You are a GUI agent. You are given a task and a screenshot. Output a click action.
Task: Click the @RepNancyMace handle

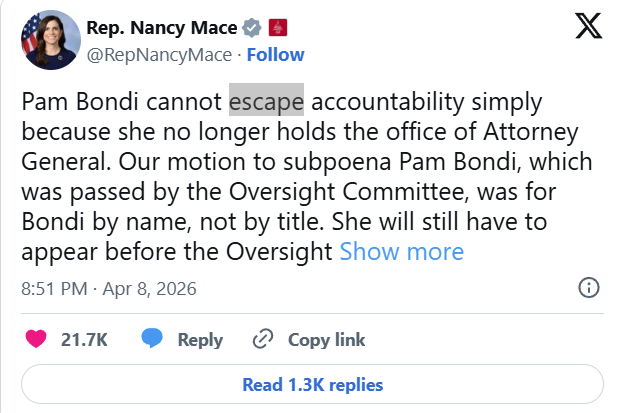pos(158,54)
